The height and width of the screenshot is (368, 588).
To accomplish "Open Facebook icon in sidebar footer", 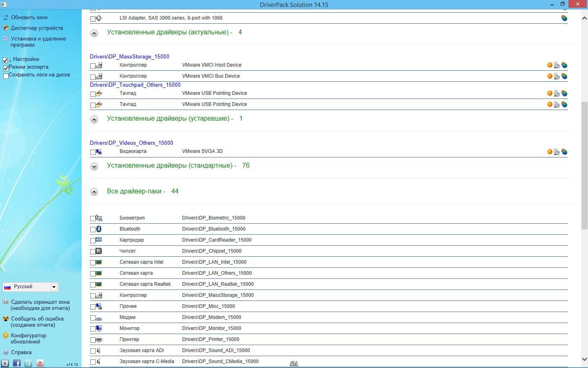I will pos(17,363).
